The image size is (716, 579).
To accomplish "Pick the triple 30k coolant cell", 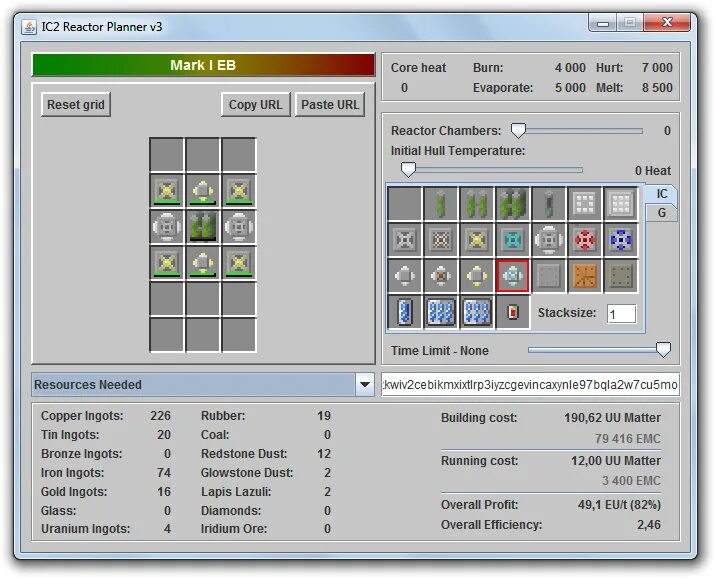I will tap(441, 312).
